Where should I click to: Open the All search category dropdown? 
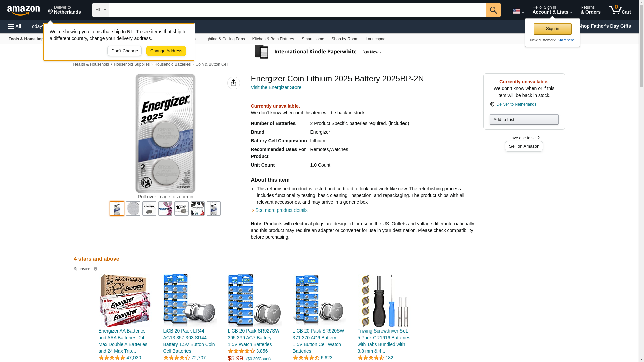pos(100,10)
